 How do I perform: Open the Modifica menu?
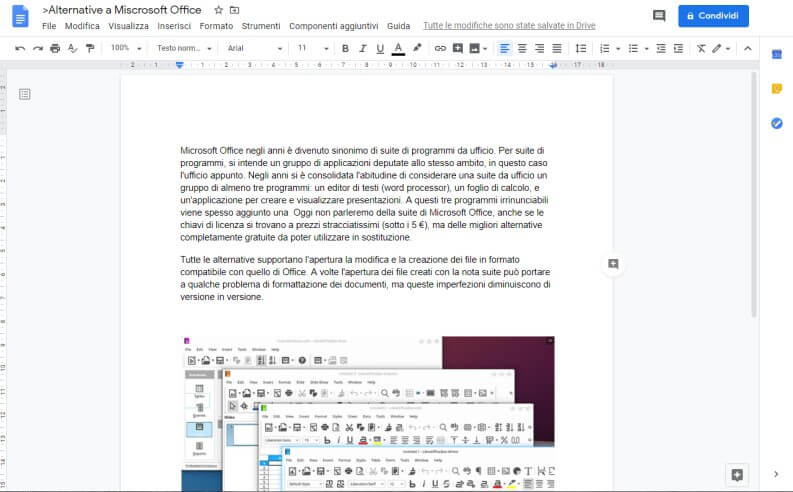(82, 26)
